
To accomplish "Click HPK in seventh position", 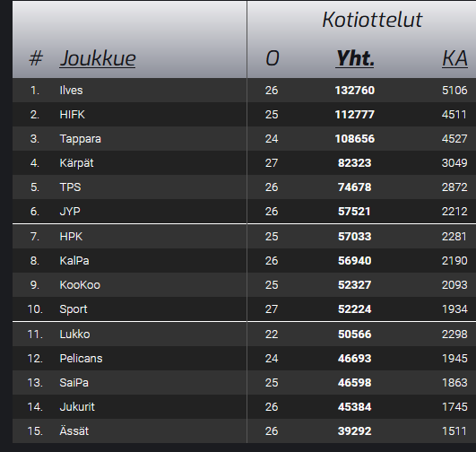I will pos(71,237).
